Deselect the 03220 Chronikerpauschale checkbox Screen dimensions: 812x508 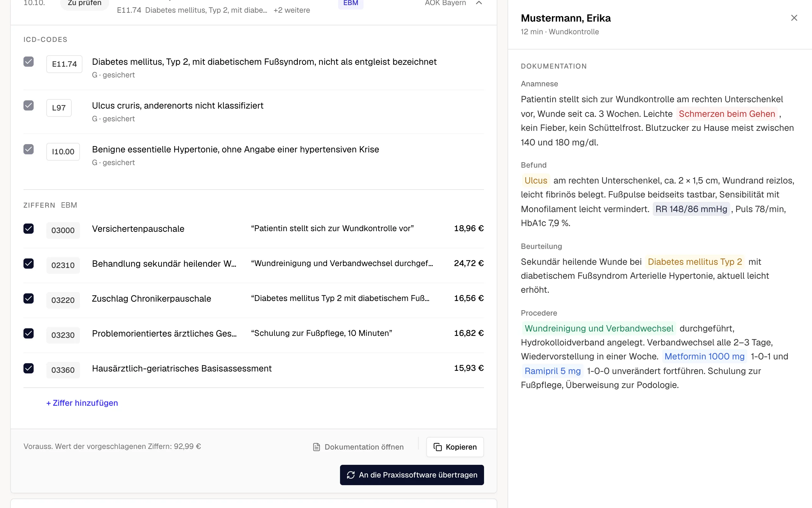point(29,298)
